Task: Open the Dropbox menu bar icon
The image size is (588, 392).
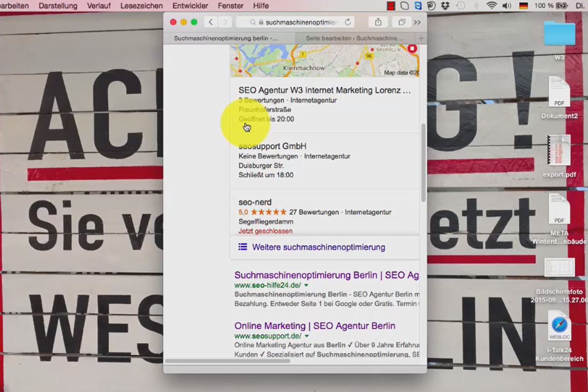Action: [x=445, y=6]
